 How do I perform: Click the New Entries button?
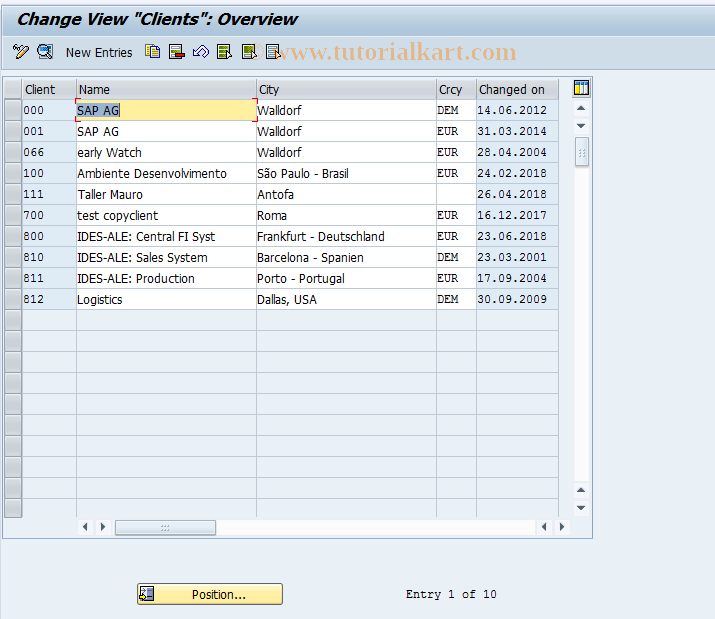point(99,52)
